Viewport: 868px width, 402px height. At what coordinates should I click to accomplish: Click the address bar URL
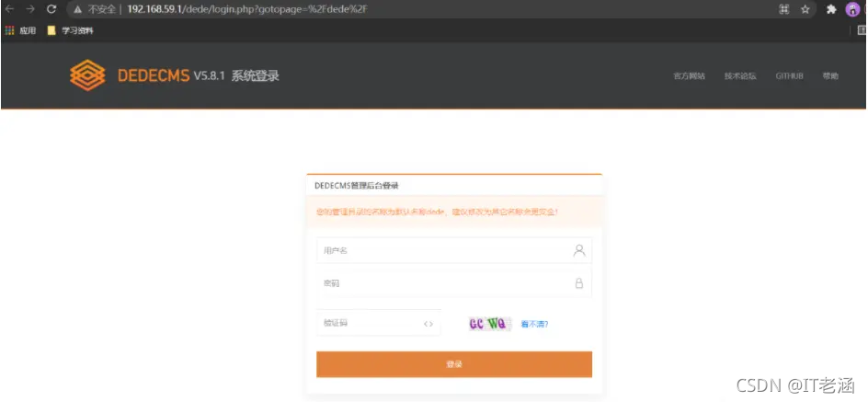(x=247, y=9)
